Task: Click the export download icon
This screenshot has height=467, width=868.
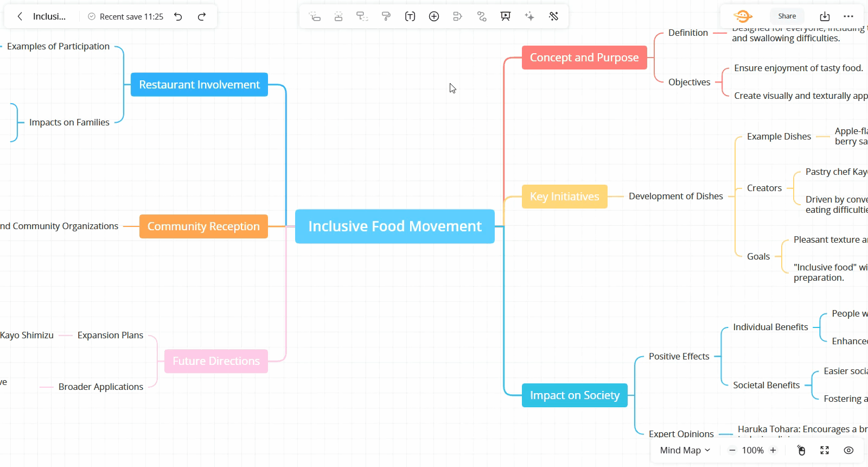Action: [x=825, y=16]
